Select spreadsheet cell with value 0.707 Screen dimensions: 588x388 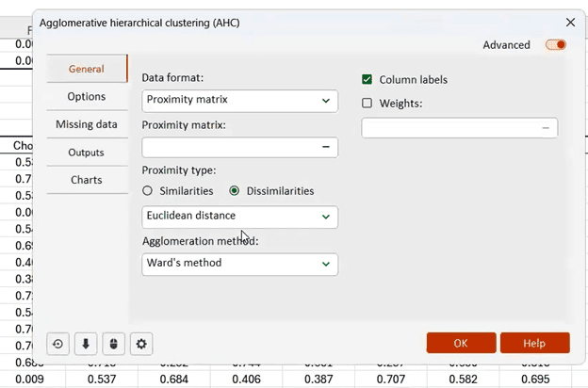pyautogui.click(x=391, y=380)
